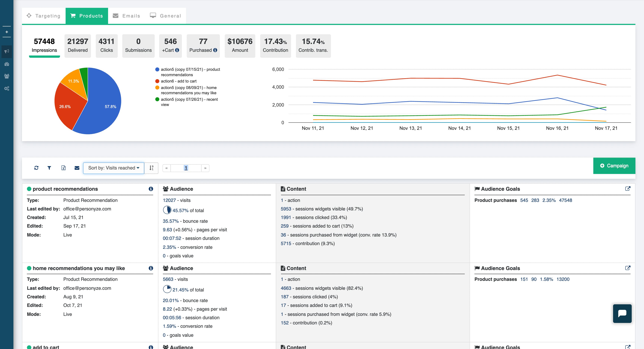The width and height of the screenshot is (644, 349).
Task: Open Sort by Visits reached dropdown
Action: 113,168
